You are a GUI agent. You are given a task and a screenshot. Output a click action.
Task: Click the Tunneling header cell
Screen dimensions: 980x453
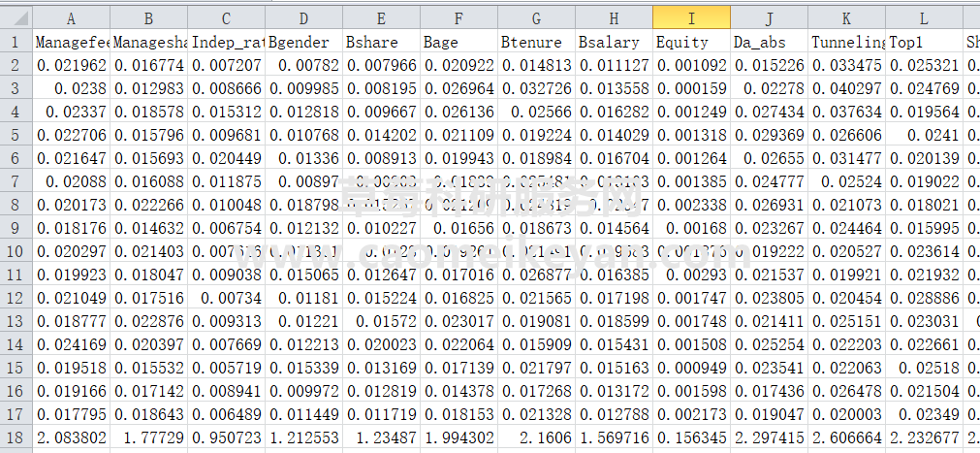(846, 42)
